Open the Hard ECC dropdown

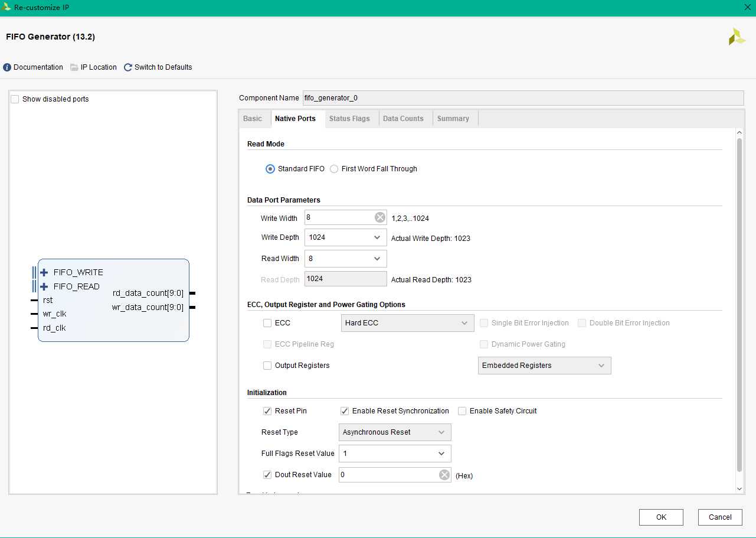pos(408,323)
